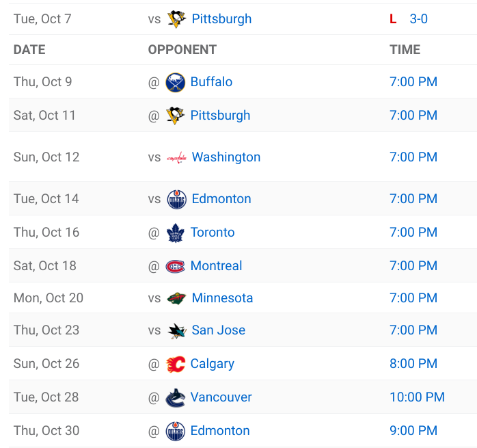Select the Edmonton link on Oct 30

[x=220, y=431]
